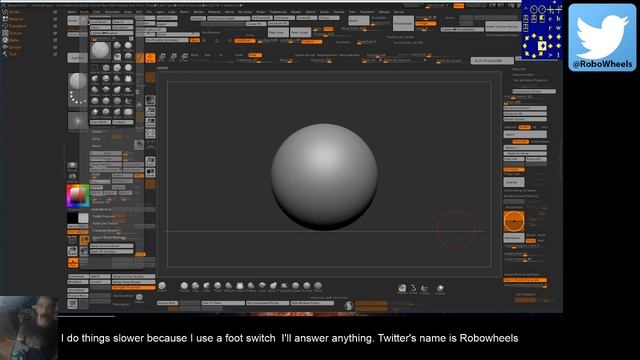The image size is (640, 360).
Task: Click the letter w in the blue overlay
Action: tap(558, 28)
